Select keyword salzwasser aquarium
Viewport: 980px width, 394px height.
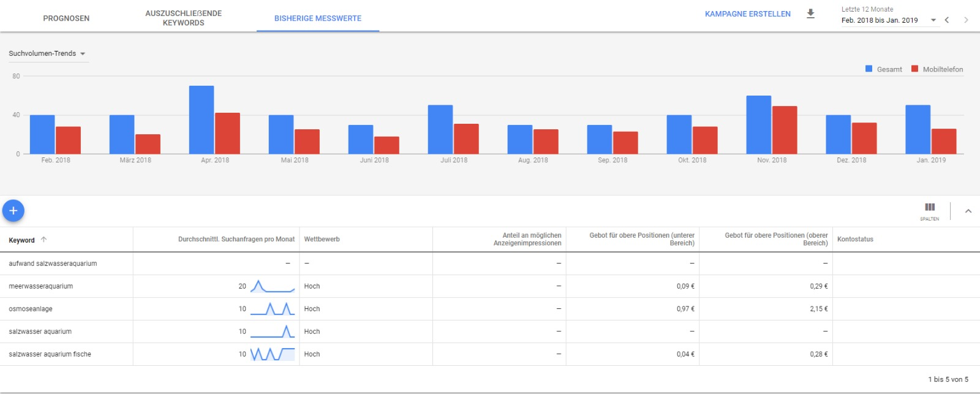pyautogui.click(x=40, y=331)
